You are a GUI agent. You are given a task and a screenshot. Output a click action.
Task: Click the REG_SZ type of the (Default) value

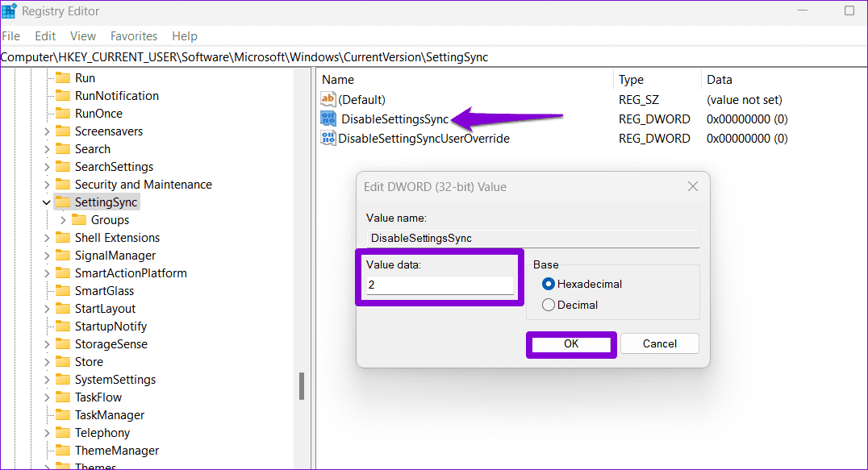(x=639, y=100)
